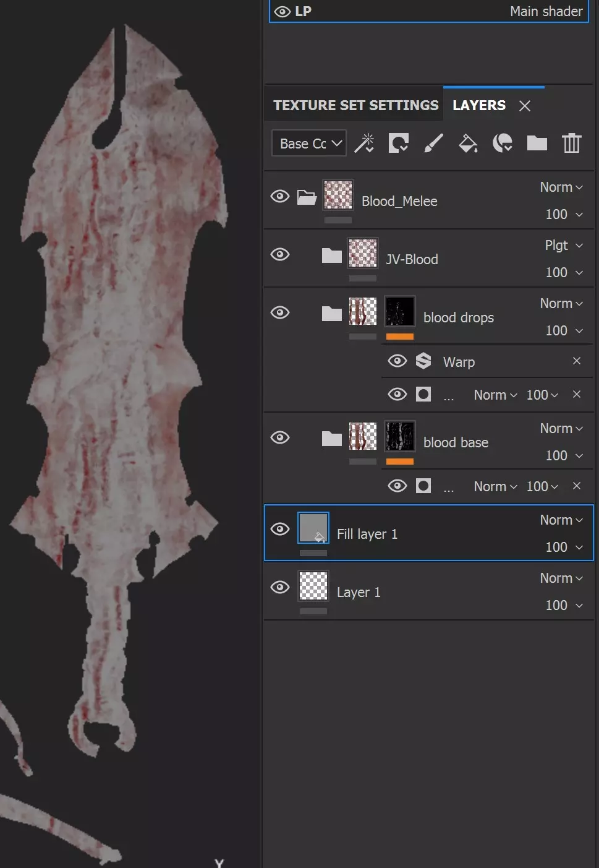This screenshot has width=599, height=868.
Task: Remove the Warp filter with X button
Action: pyautogui.click(x=577, y=361)
